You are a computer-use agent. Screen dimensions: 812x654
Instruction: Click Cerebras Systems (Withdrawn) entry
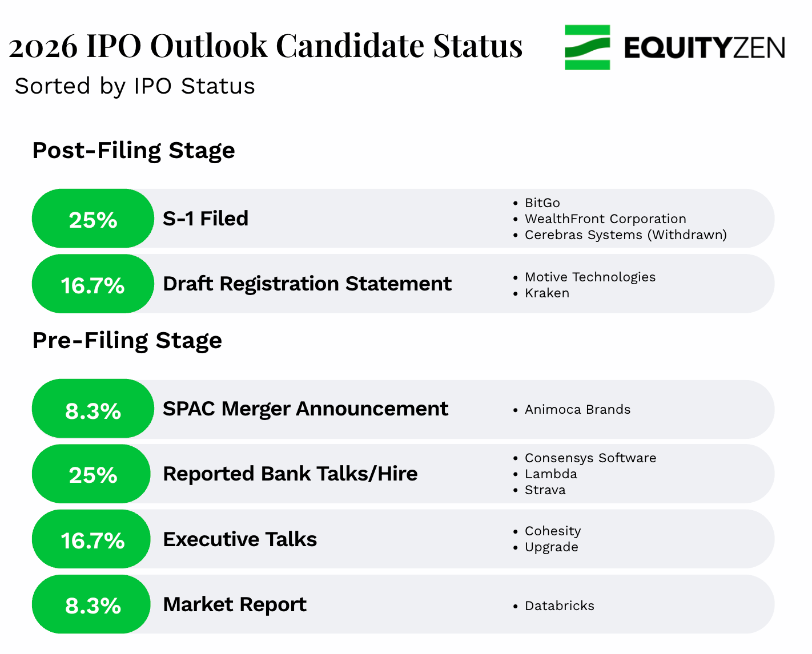click(x=625, y=235)
